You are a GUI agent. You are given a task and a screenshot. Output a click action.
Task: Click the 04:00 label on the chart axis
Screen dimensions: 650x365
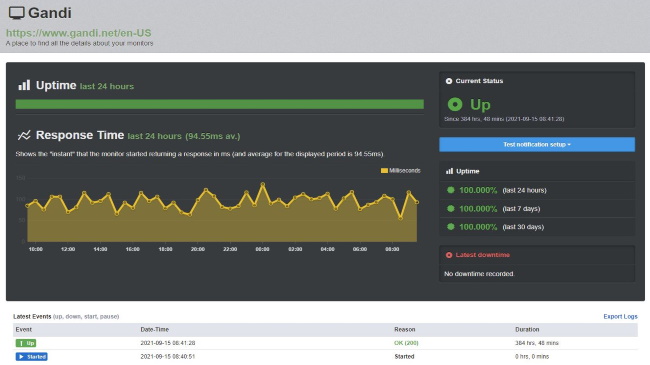pos(327,249)
